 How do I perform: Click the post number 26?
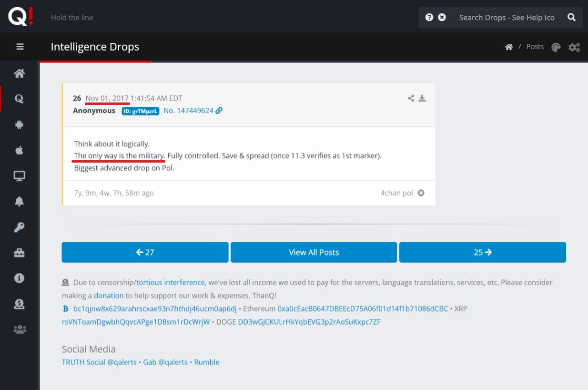(77, 98)
